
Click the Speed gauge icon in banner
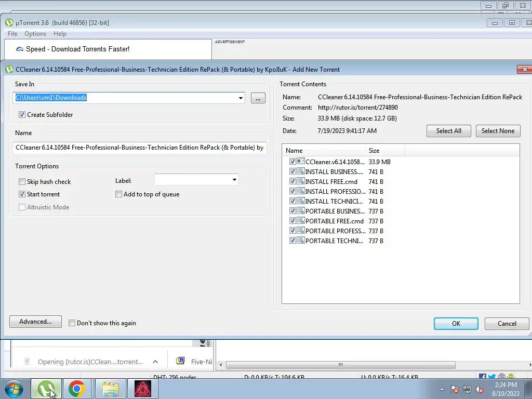tap(20, 49)
